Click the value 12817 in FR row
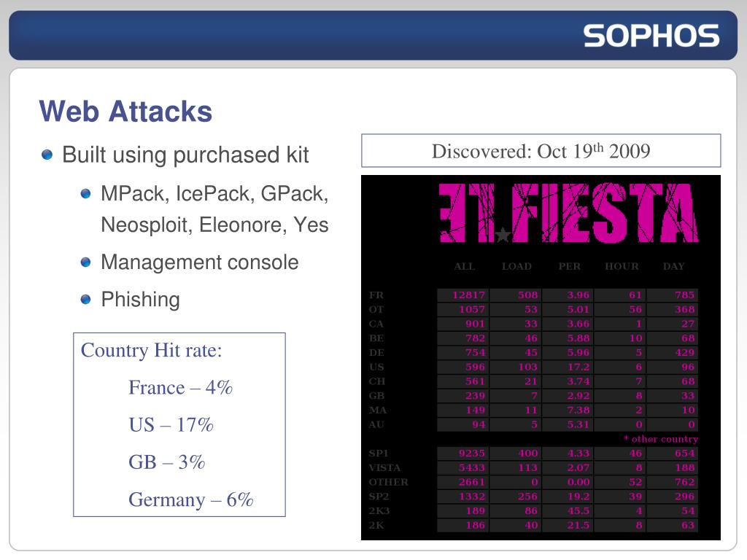The height and width of the screenshot is (560, 747). [x=468, y=295]
